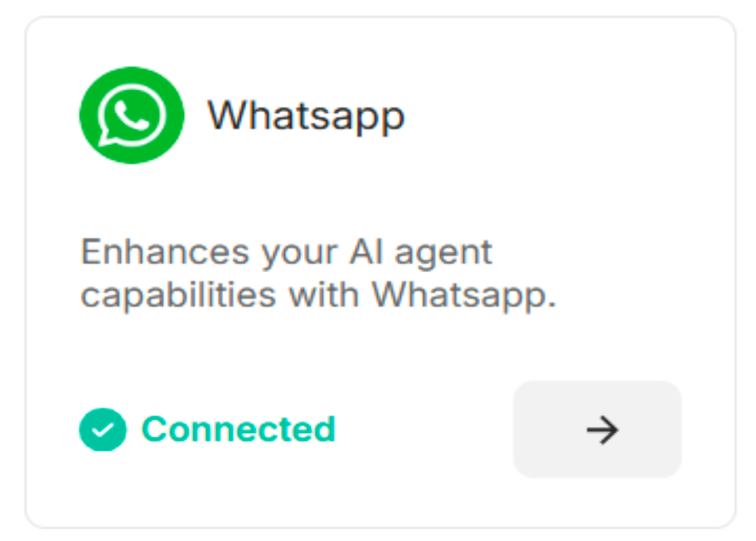Click the teal Connected checkmark icon
Screen dimensions: 756x541
click(103, 430)
